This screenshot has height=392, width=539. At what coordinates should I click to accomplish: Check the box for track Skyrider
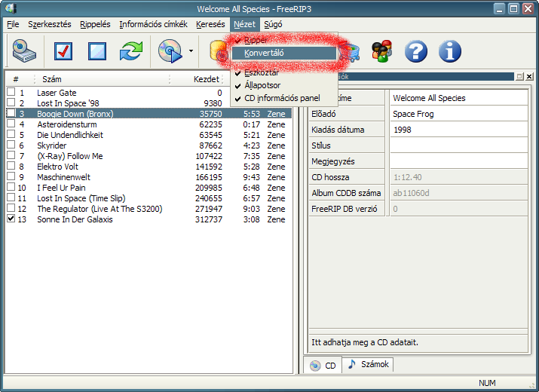11,145
